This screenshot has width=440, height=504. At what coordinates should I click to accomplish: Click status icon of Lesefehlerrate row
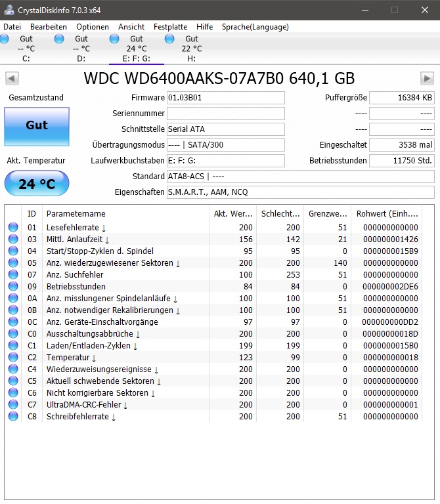click(13, 227)
